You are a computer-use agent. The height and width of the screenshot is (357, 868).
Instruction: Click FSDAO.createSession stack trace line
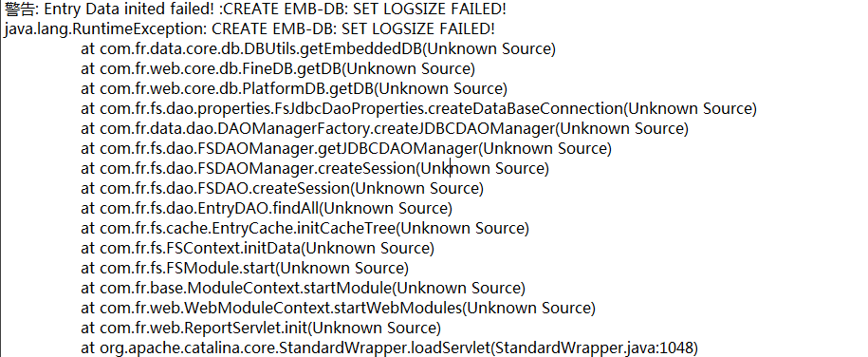click(283, 189)
